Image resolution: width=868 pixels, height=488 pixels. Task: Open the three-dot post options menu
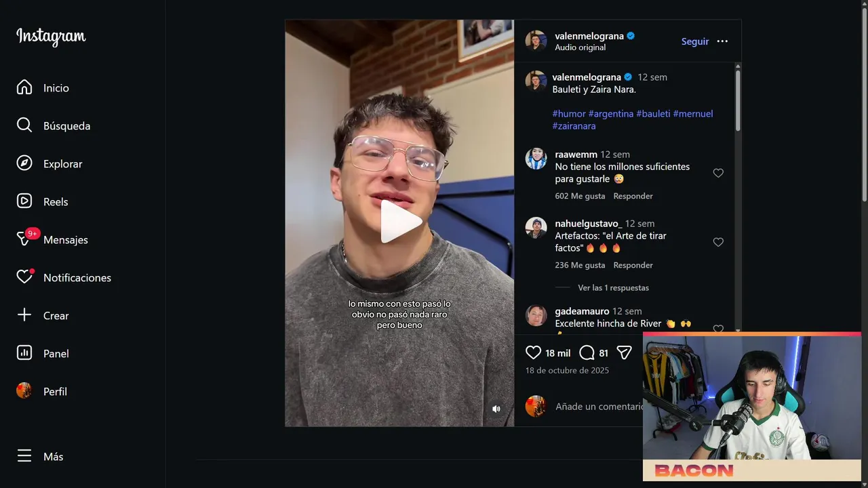(x=722, y=41)
